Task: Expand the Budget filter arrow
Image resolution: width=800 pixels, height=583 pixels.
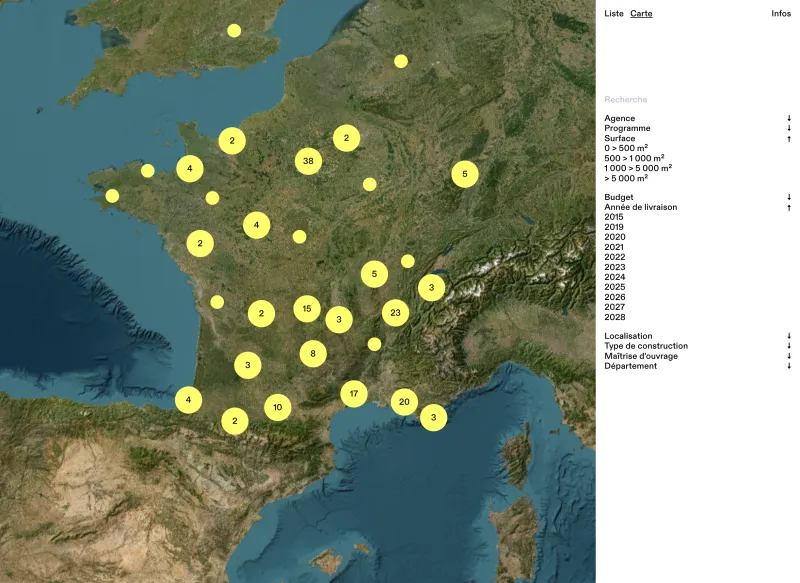Action: pyautogui.click(x=789, y=197)
